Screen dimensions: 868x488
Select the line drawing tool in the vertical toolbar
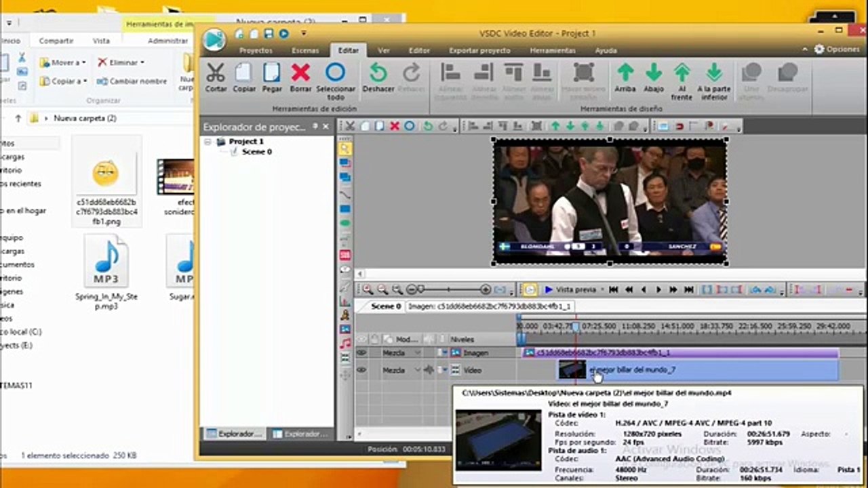click(x=345, y=194)
